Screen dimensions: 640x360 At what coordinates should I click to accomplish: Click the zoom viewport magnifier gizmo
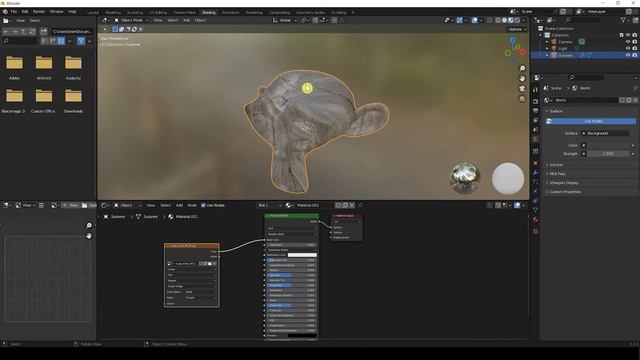tap(522, 68)
